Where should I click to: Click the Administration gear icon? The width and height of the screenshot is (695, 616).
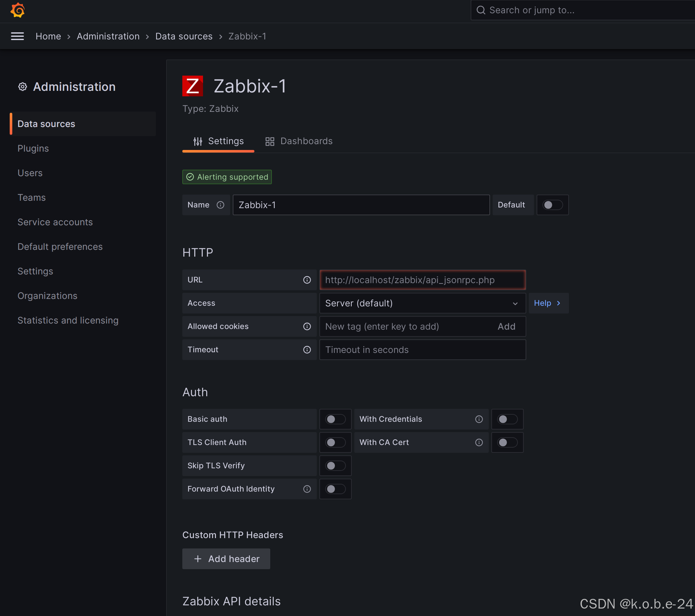pos(22,87)
